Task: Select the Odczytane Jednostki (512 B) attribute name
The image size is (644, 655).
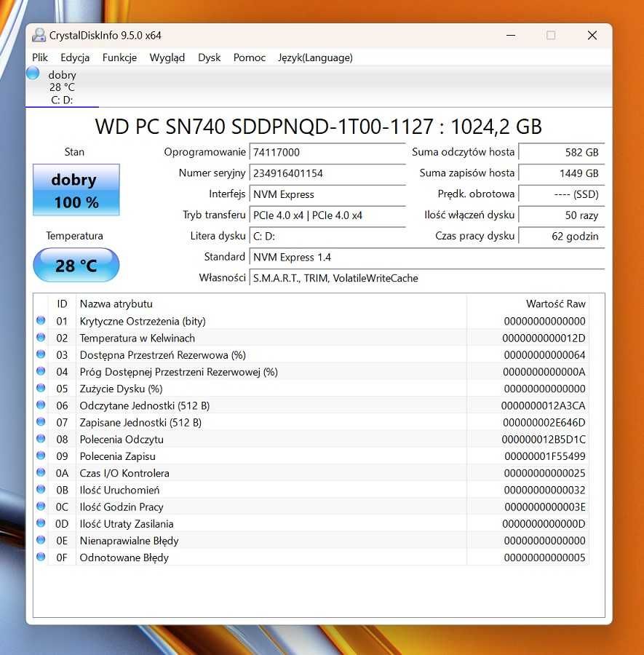Action: tap(145, 405)
